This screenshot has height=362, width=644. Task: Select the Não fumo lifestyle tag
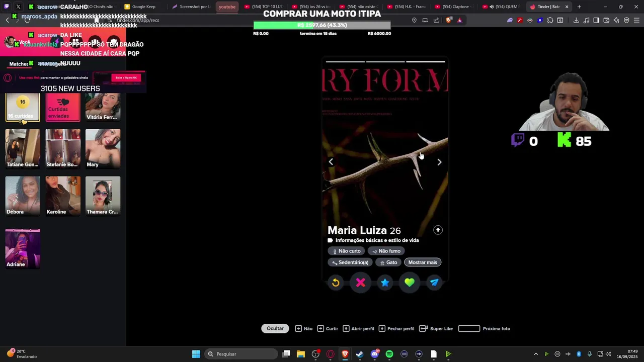[386, 251]
